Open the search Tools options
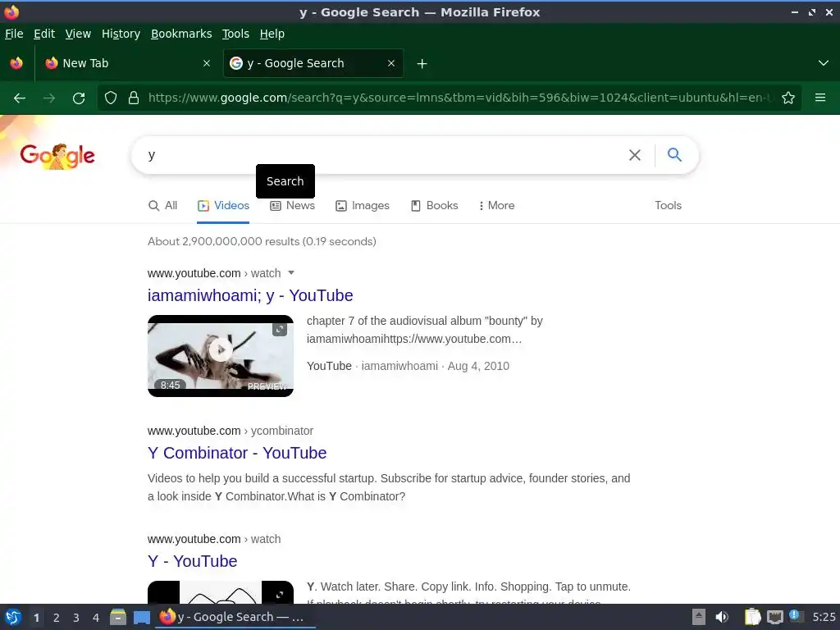 tap(668, 206)
